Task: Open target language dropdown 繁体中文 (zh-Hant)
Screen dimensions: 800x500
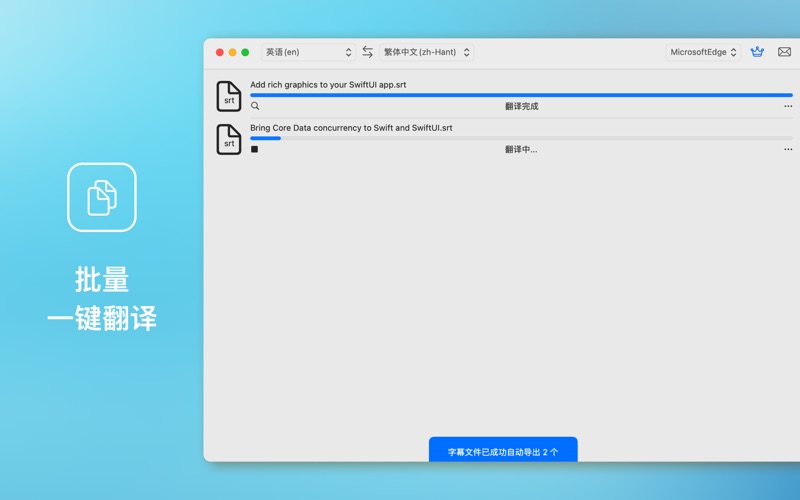Action: [x=426, y=52]
